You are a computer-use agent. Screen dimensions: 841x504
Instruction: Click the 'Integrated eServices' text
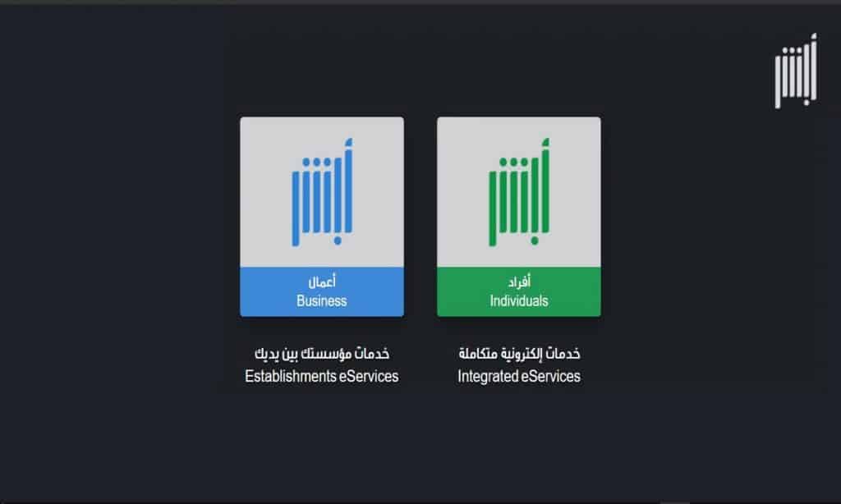pos(519,377)
